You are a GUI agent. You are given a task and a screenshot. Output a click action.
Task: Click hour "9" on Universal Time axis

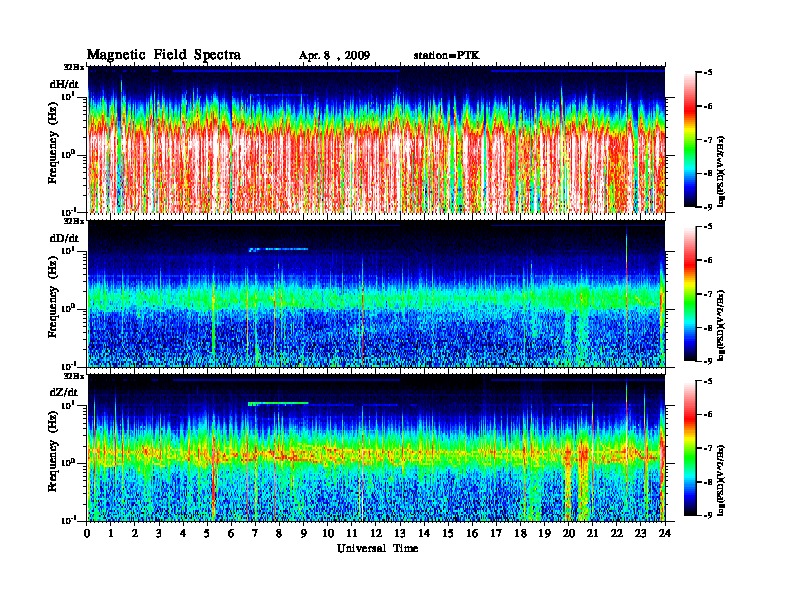(x=304, y=533)
